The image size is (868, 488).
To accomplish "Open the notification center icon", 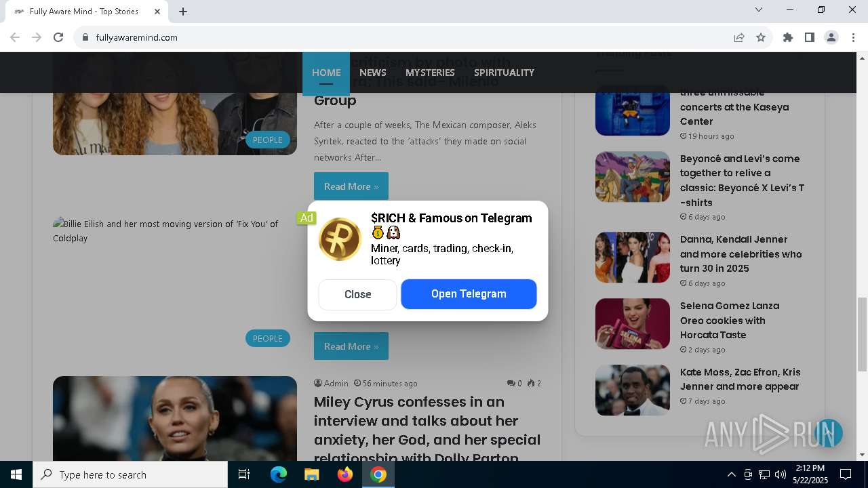I will click(x=846, y=474).
